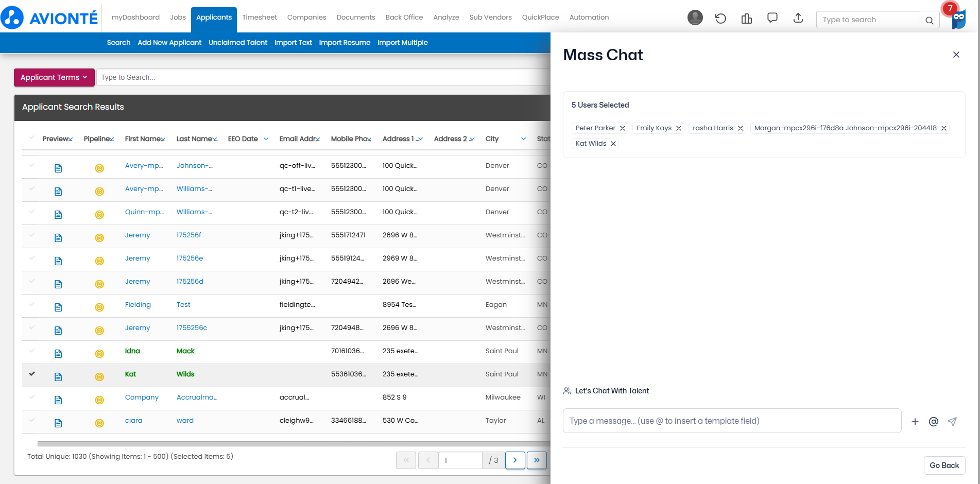This screenshot has height=484, width=980.
Task: Open applicant link Company Accrualma
Action: click(142, 397)
